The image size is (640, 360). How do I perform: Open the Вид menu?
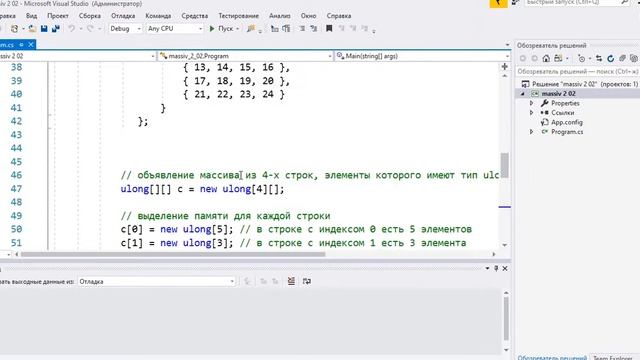point(31,16)
